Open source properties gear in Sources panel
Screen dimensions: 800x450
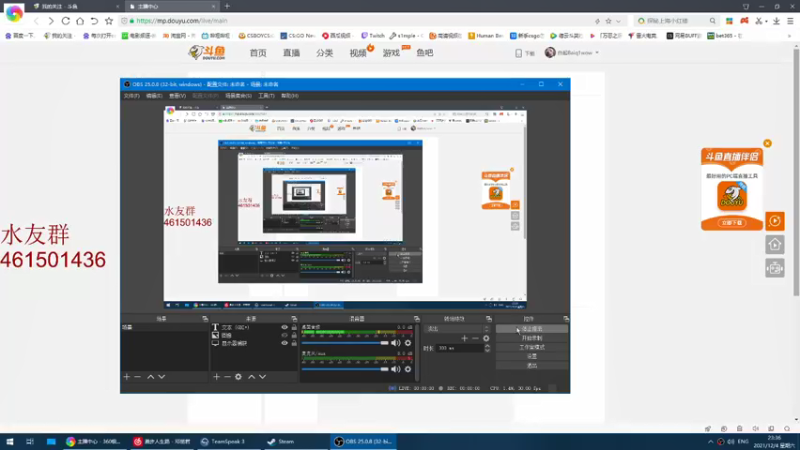(x=239, y=377)
